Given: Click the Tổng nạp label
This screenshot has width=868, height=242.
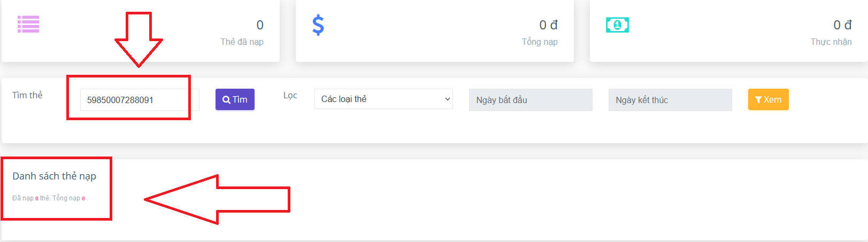Looking at the screenshot, I should pos(540,42).
